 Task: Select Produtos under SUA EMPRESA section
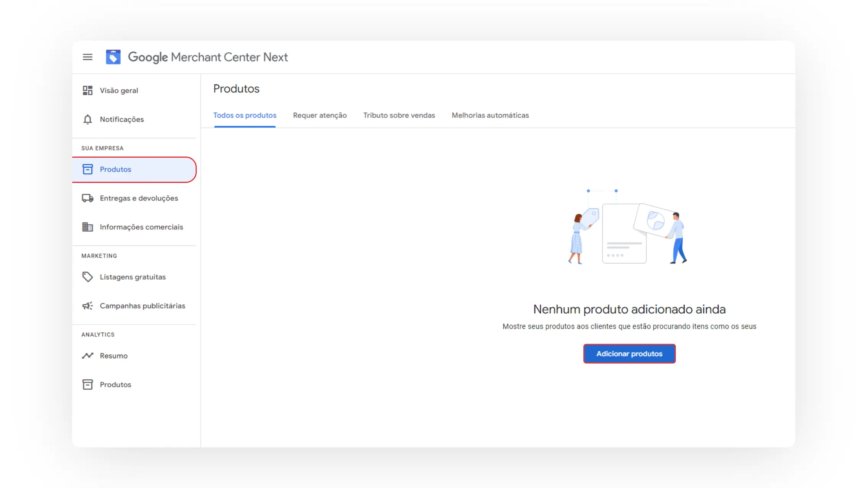tap(115, 169)
